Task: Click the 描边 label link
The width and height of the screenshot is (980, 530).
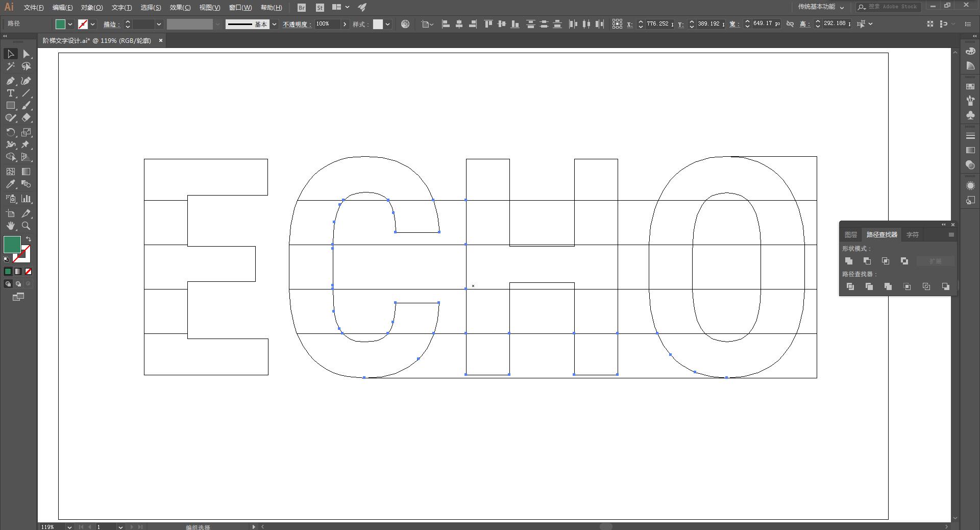Action: [112, 24]
